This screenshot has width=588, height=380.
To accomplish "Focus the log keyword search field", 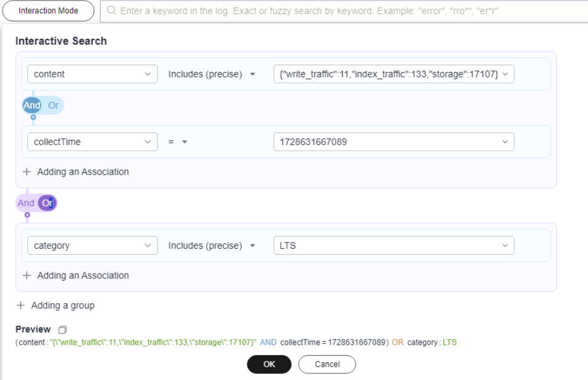I will click(x=344, y=11).
